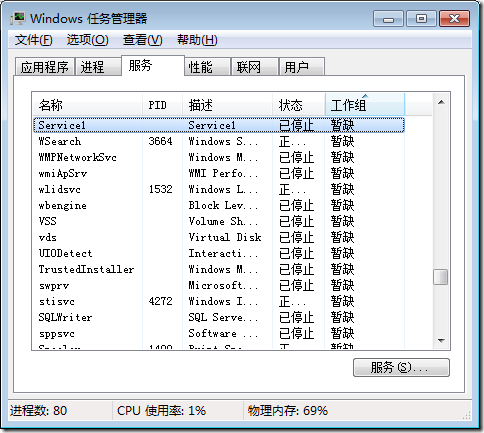This screenshot has width=484, height=433.
Task: Click 进程数: 80 in status bar
Action: click(38, 410)
